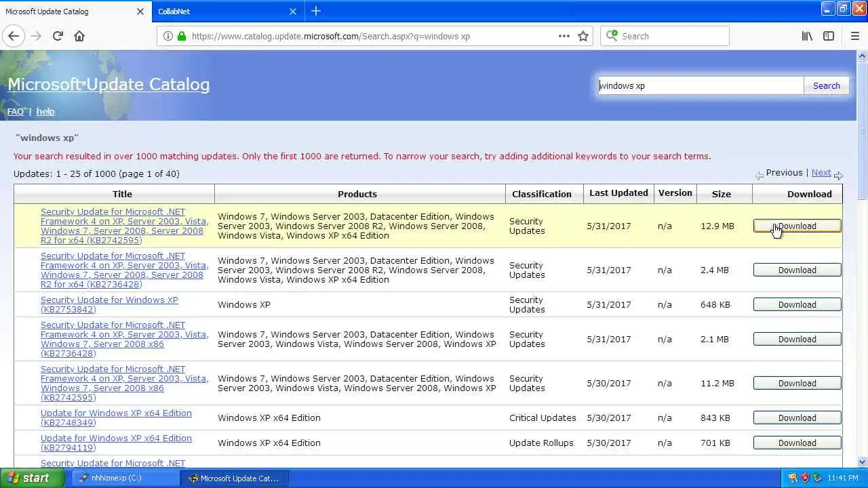Viewport: 868px width, 488px height.
Task: Click the green padlock site security icon
Action: pos(181,36)
